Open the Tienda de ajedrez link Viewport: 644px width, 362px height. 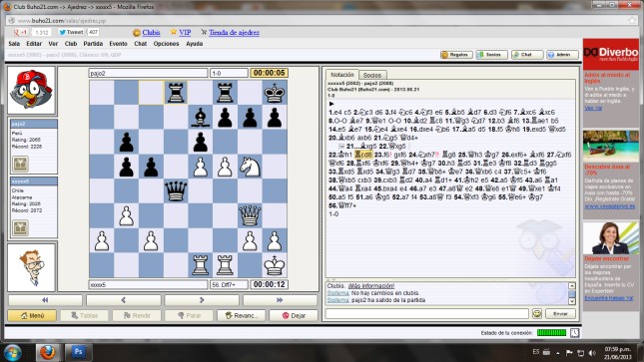[234, 33]
